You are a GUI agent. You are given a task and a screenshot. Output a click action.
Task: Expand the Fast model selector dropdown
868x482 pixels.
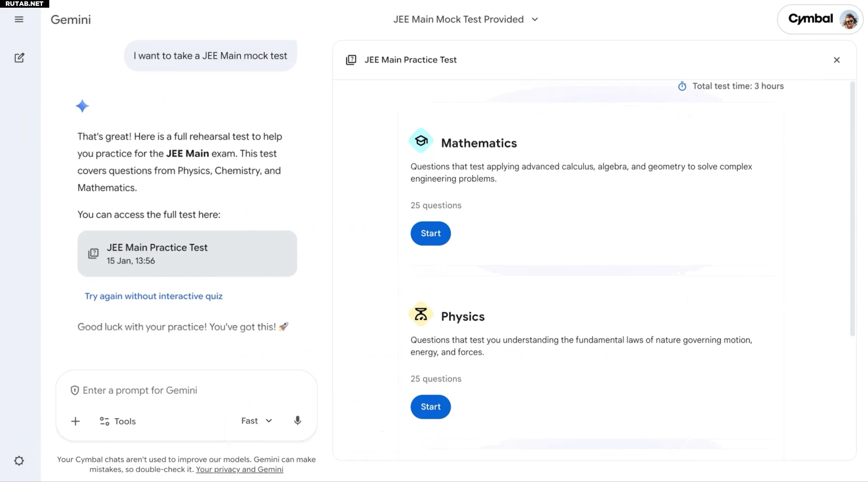[256, 421]
